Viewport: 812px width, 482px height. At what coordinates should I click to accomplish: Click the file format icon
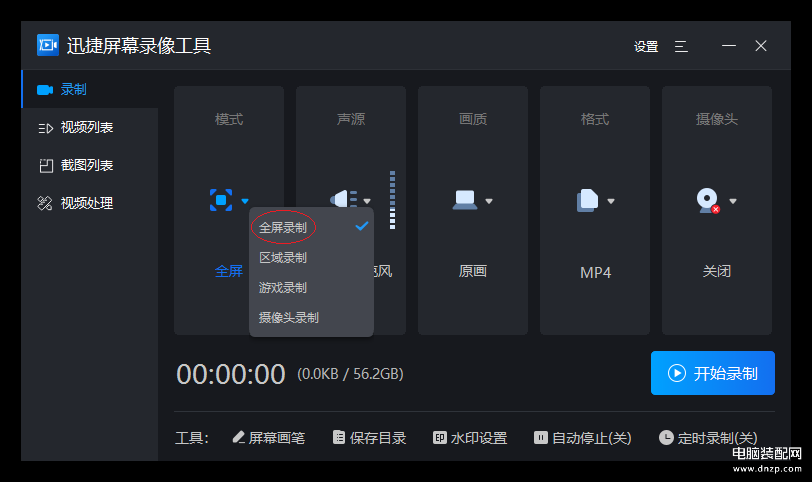(587, 200)
